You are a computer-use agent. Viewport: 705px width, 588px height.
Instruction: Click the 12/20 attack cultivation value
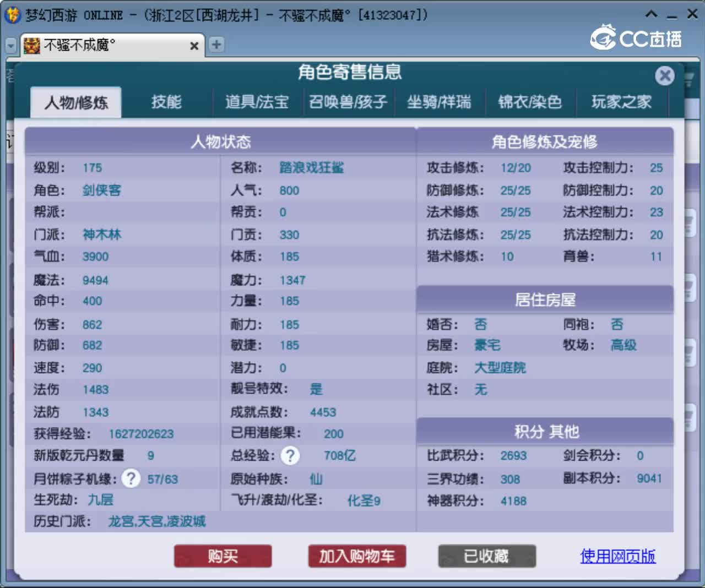point(516,168)
